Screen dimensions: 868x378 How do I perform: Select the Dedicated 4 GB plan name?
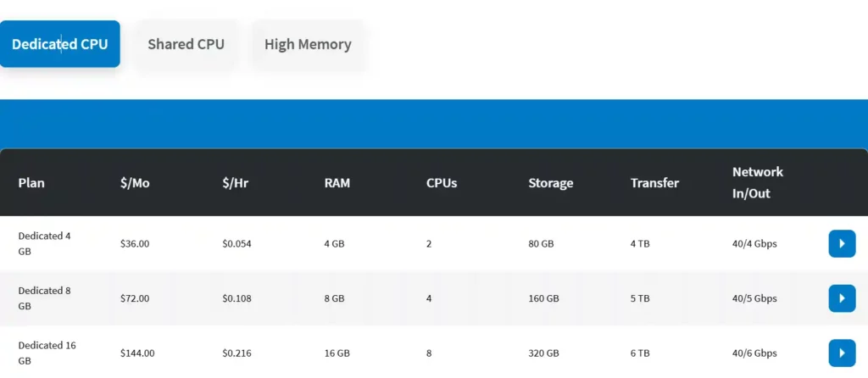44,243
